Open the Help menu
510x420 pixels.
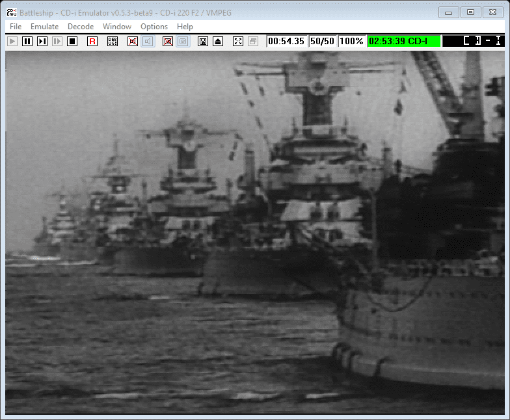[185, 27]
